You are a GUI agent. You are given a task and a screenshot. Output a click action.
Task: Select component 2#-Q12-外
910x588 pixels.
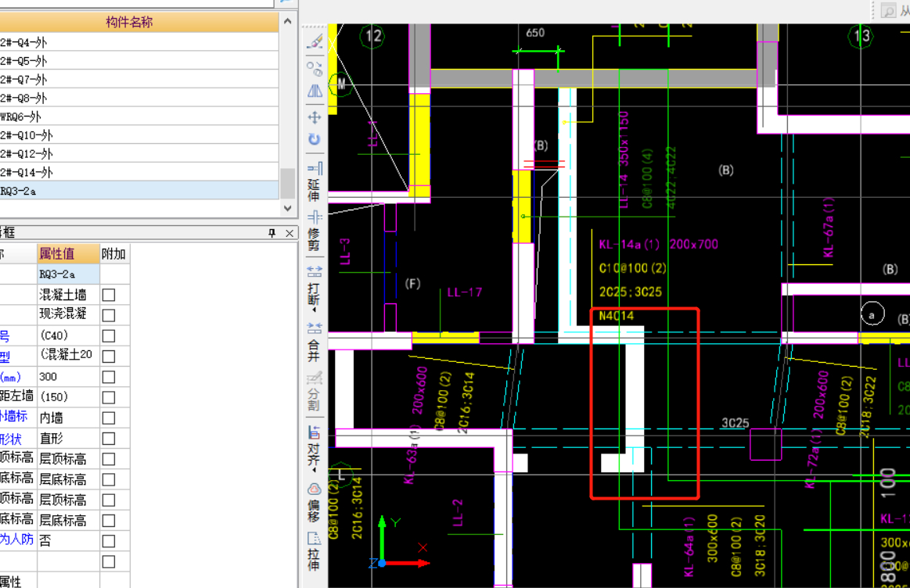(x=139, y=153)
